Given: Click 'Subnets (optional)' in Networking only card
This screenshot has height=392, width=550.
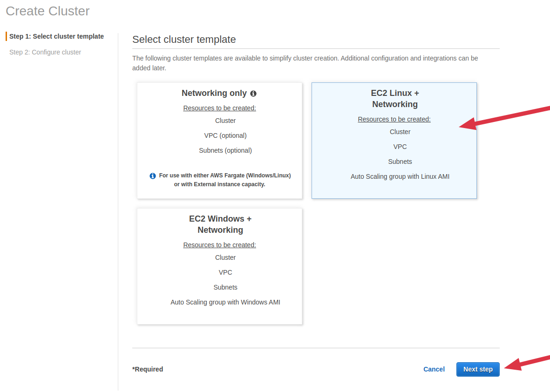Looking at the screenshot, I should [x=225, y=150].
